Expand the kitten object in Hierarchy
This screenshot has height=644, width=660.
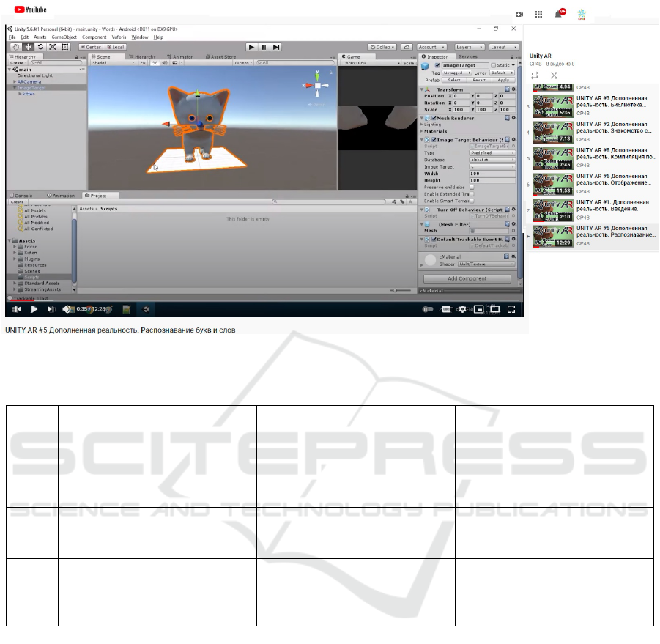pyautogui.click(x=21, y=94)
